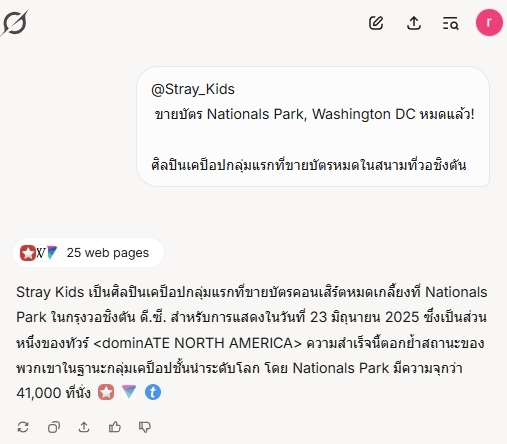Like the response with thumbs up

pos(115,427)
